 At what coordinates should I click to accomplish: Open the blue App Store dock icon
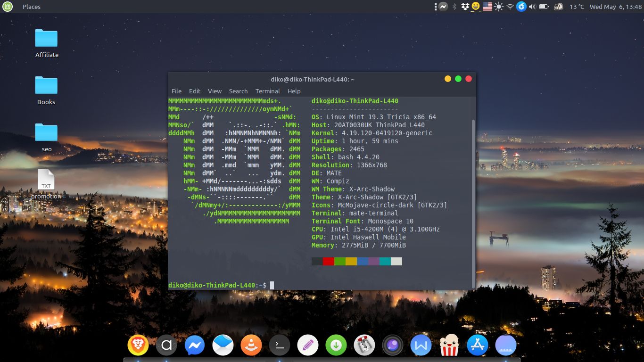coord(478,345)
